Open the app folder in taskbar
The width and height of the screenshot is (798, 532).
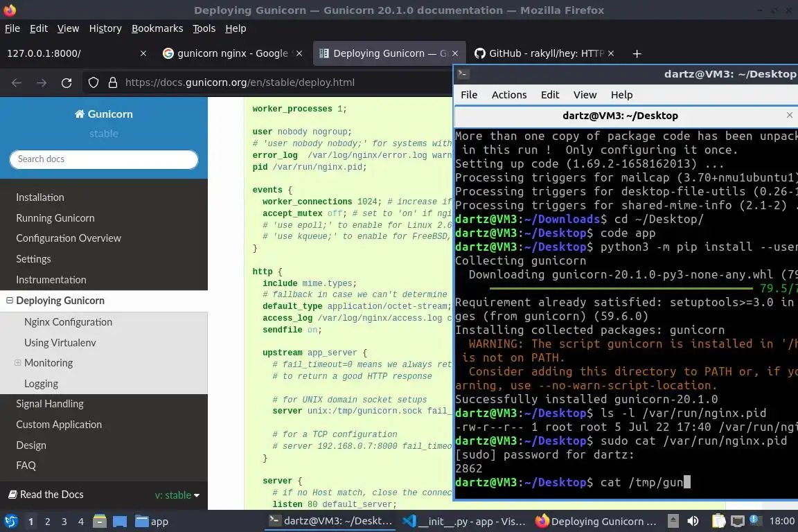[152, 522]
